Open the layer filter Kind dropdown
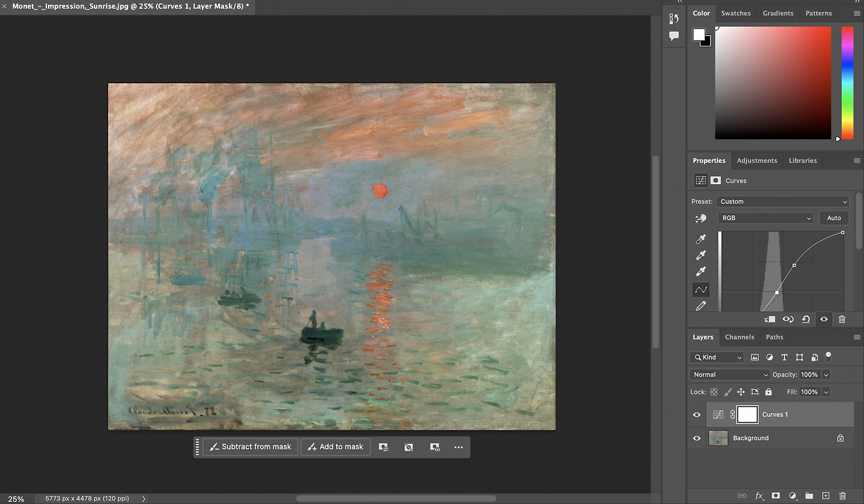The height and width of the screenshot is (504, 864). pos(717,358)
